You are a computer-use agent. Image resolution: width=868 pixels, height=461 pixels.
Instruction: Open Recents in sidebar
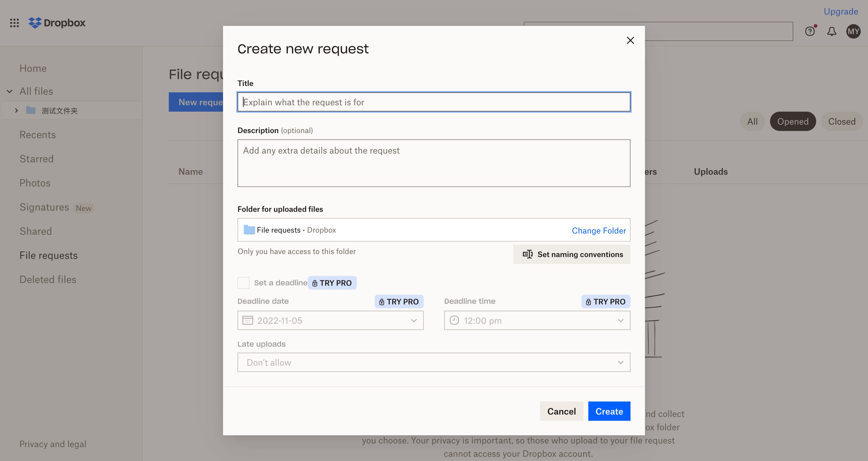[38, 135]
